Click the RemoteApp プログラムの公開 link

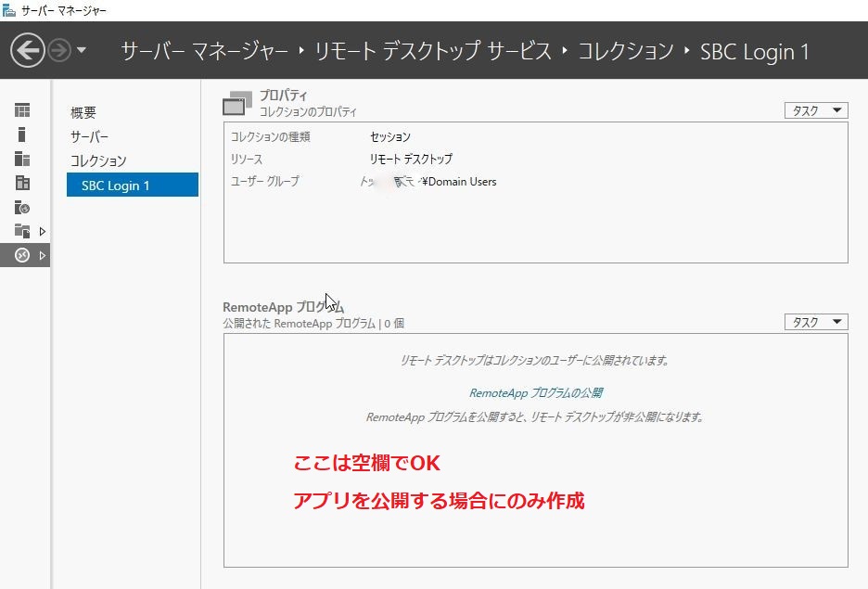point(536,393)
